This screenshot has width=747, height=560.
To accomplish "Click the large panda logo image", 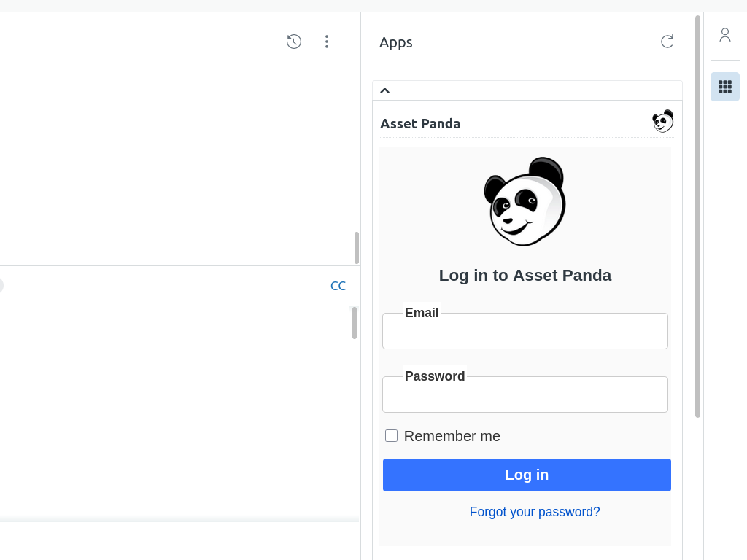I will pos(525,201).
